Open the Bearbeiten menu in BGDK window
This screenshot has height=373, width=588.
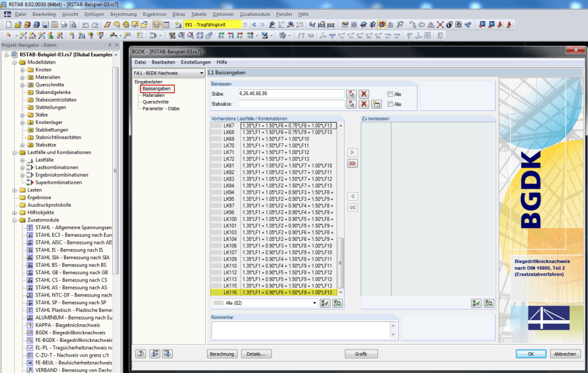[x=163, y=62]
